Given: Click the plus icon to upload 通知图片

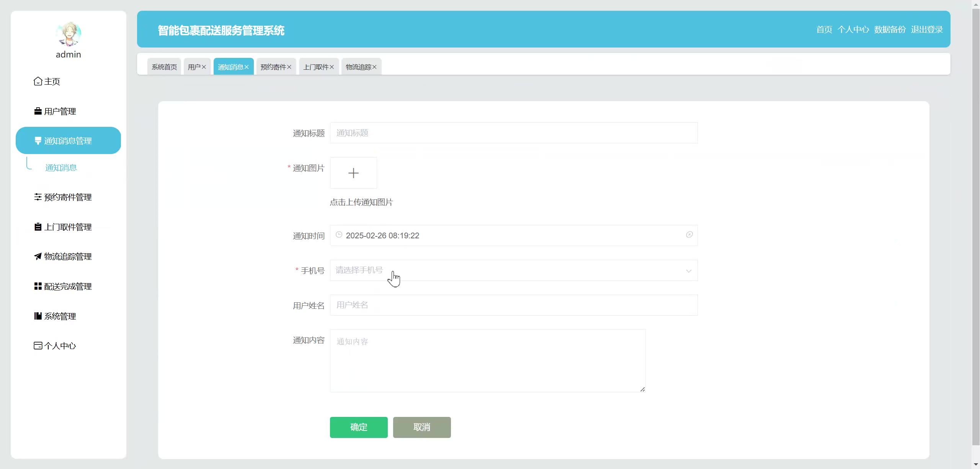Looking at the screenshot, I should click(353, 173).
